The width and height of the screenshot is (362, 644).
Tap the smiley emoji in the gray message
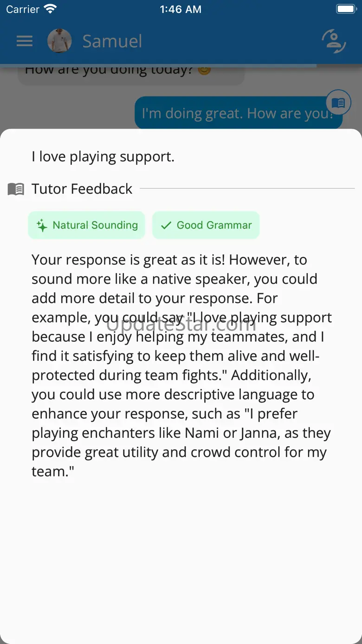click(x=204, y=71)
